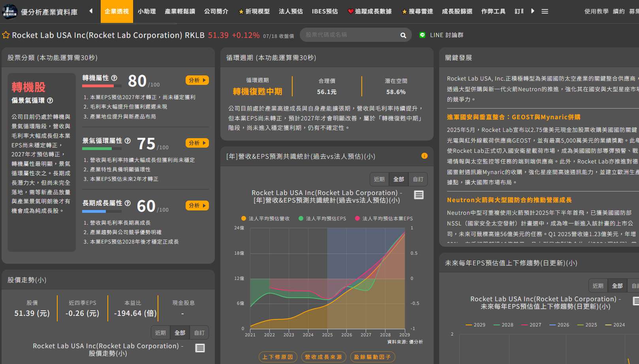Open the hamburger menu icon

(545, 11)
